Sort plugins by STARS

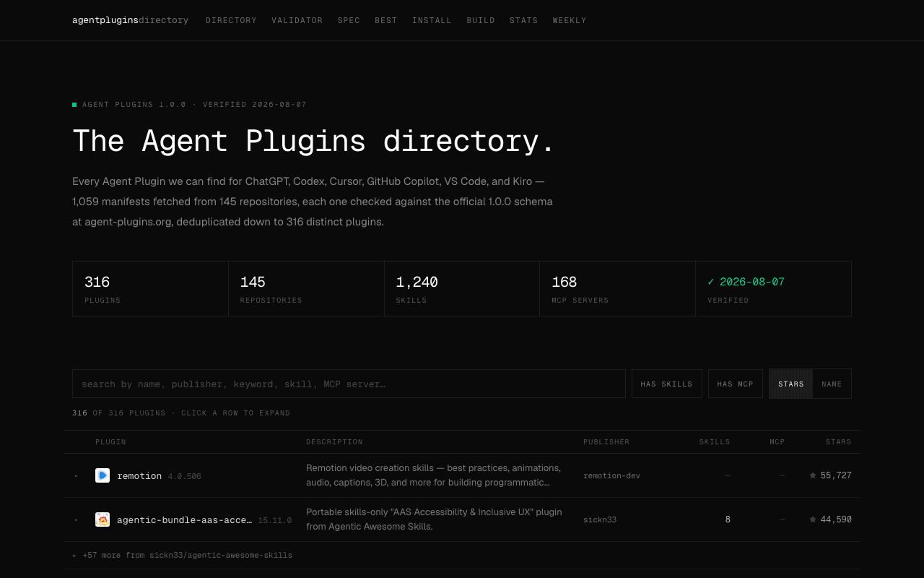point(791,384)
